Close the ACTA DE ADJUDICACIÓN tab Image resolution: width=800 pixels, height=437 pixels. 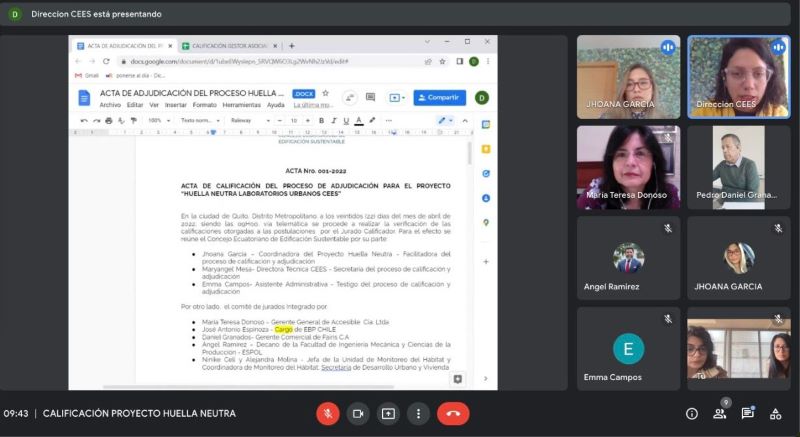170,46
